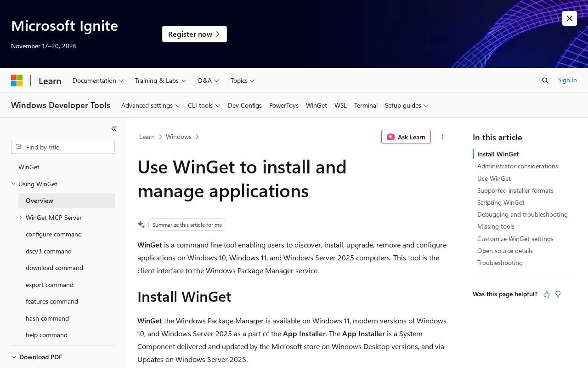Screen dimensions: 588x368
Task: Click the sparkle icon beside Summarize button
Action: (x=141, y=224)
